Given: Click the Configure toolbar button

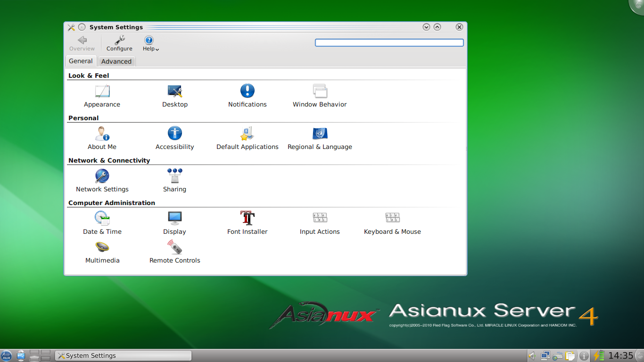Looking at the screenshot, I should [x=119, y=43].
